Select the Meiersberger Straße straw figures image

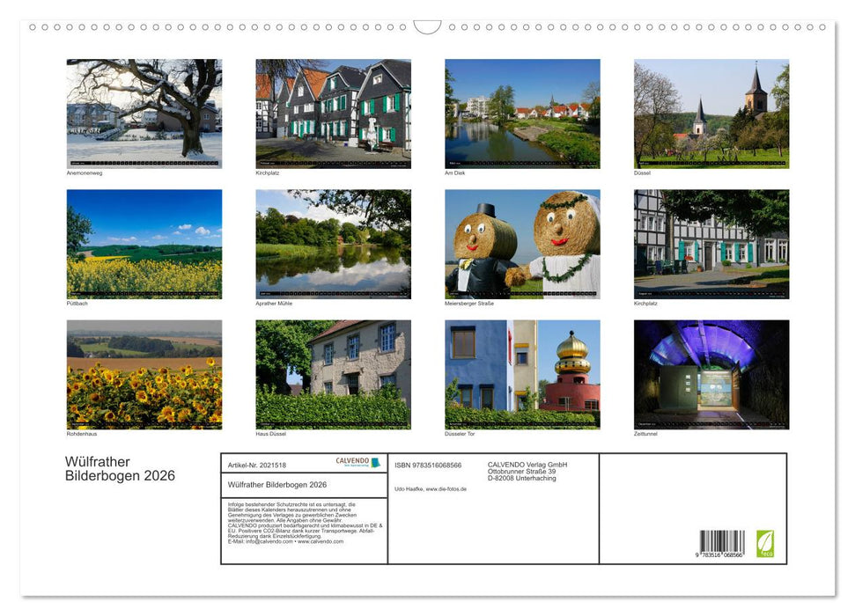tap(523, 242)
